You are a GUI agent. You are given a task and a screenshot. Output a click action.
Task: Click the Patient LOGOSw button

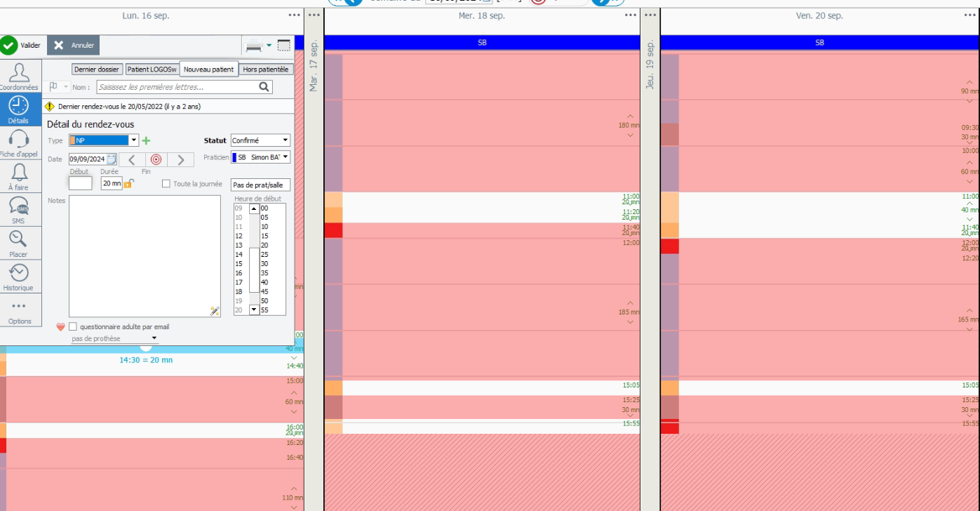coord(152,69)
